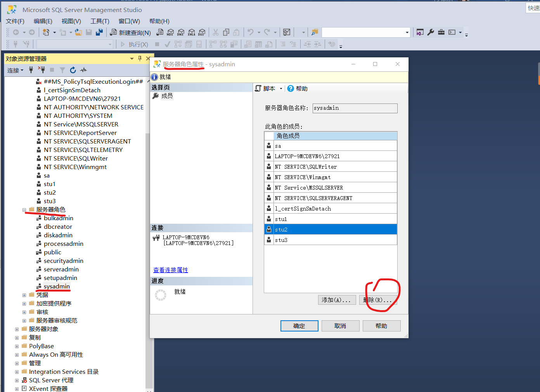Open the 窗口(W) menu

coord(129,21)
